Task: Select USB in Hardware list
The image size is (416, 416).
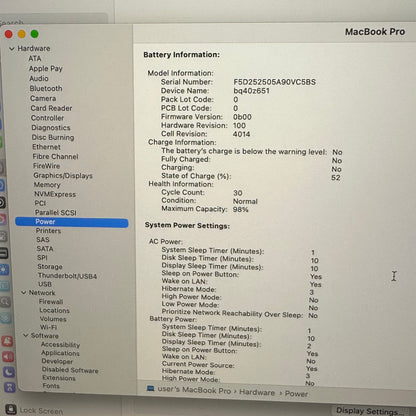Action: 45,284
